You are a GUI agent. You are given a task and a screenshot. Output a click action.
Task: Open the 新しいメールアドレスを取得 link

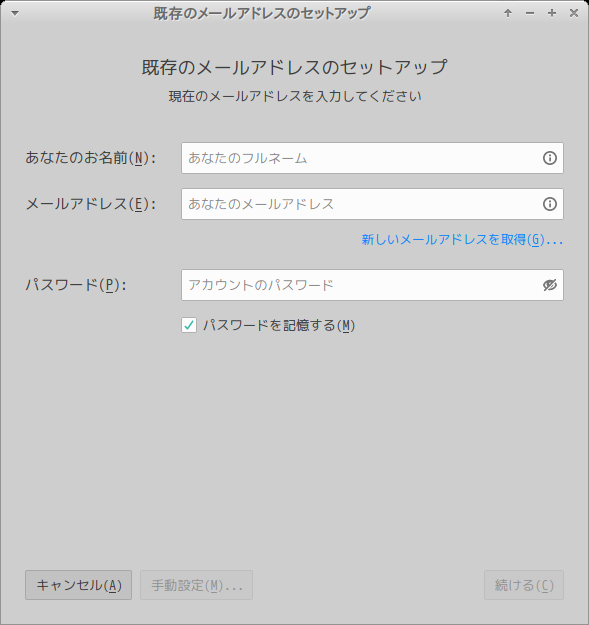(462, 240)
